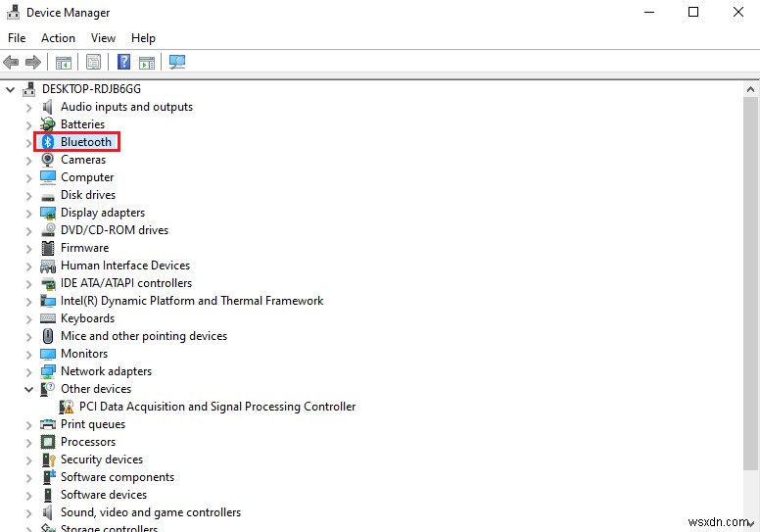Viewport: 760px width, 532px height.
Task: Click the Mice and other pointing devices icon
Action: click(47, 336)
